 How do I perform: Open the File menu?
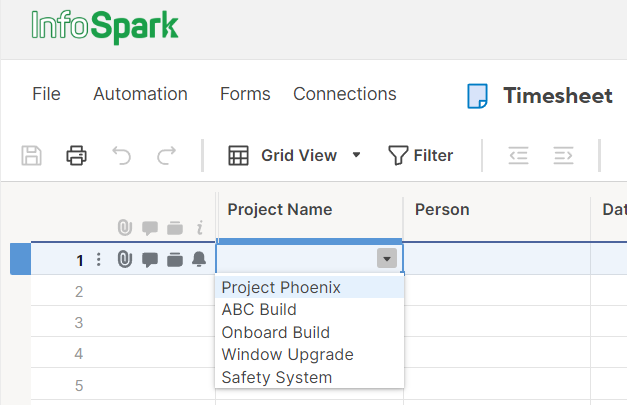point(46,94)
